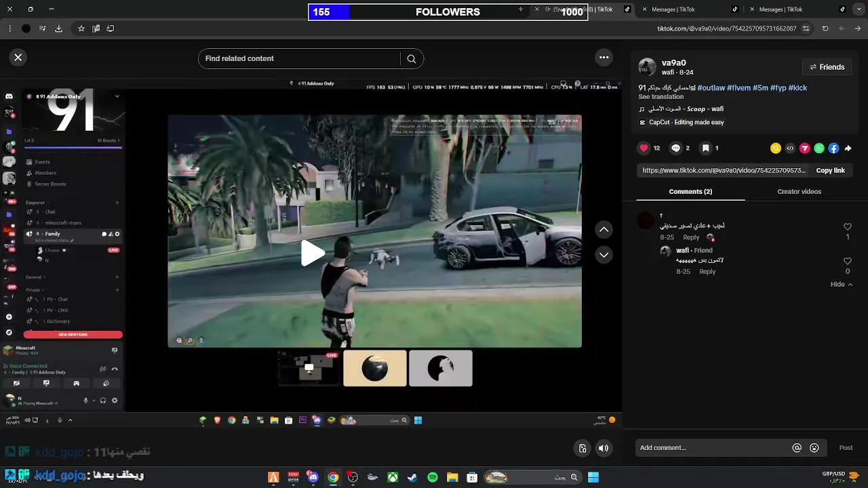Reload the page in browser toolbar
Image resolution: width=868 pixels, height=488 pixels.
(x=825, y=28)
